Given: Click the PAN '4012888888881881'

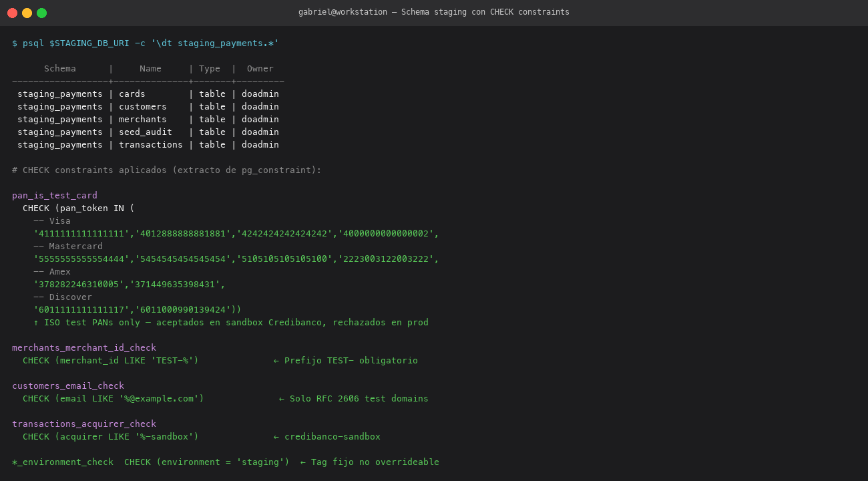Looking at the screenshot, I should point(183,234).
